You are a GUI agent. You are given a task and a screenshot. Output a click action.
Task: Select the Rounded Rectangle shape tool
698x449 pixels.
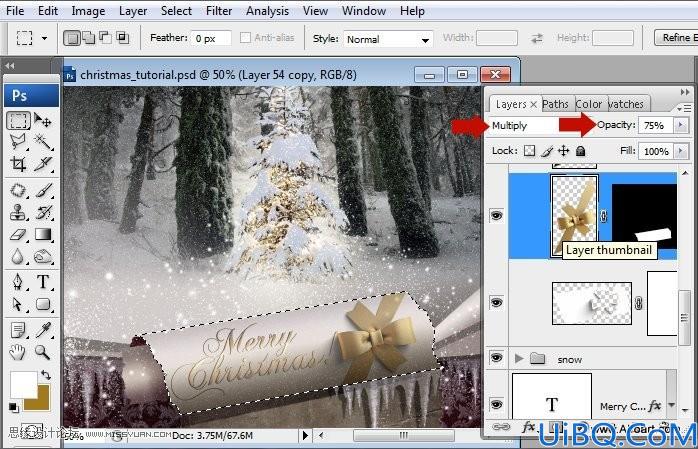coord(43,304)
